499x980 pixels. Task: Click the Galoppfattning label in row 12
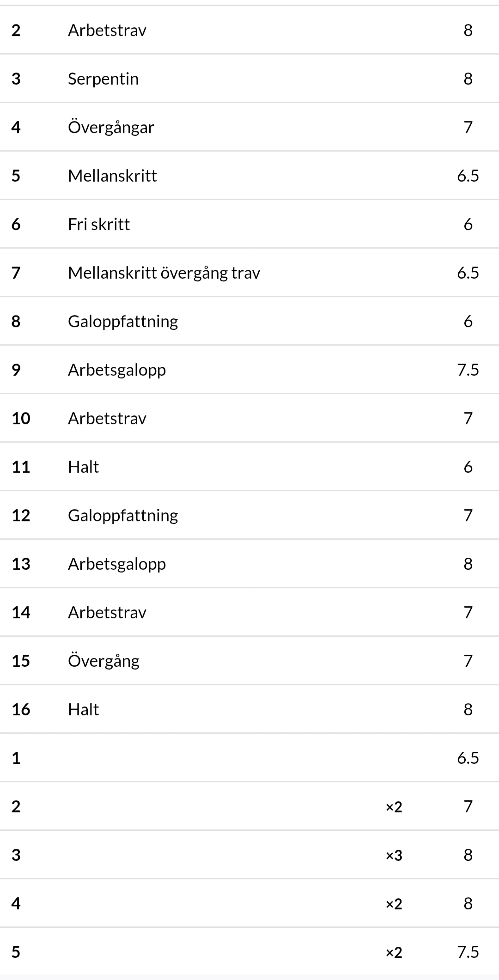(123, 515)
